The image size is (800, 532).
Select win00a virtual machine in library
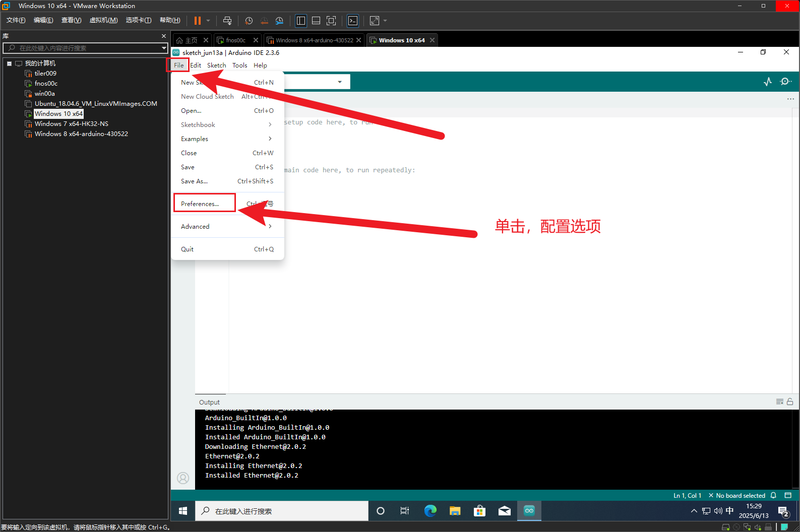coord(44,94)
